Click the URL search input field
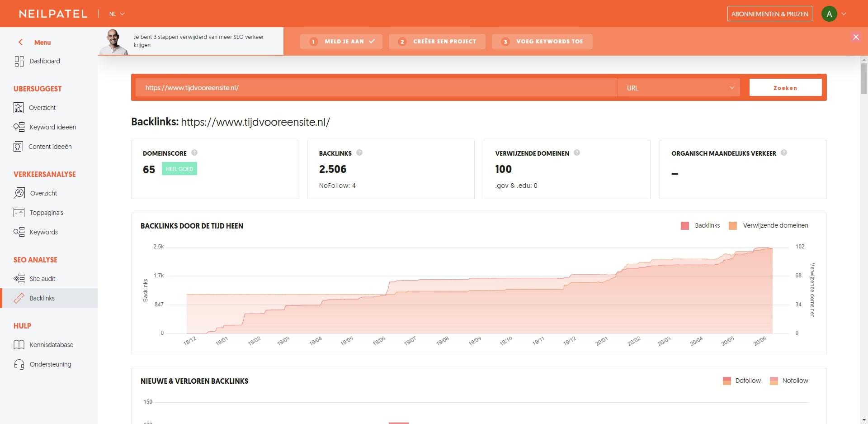Viewport: 868px width, 424px height. [x=376, y=88]
